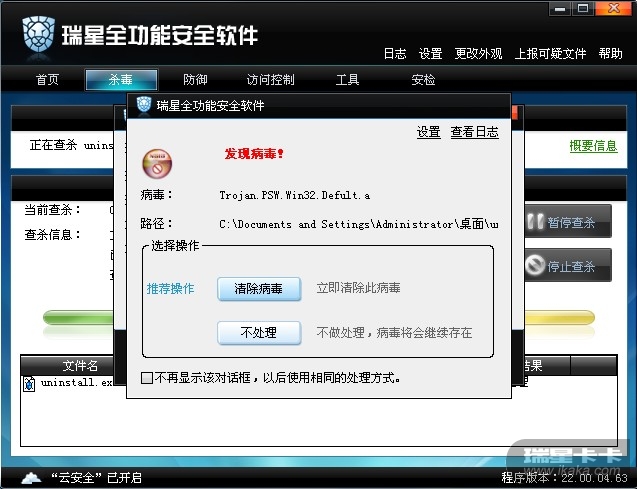Click the 查杀信息 label

52,234
